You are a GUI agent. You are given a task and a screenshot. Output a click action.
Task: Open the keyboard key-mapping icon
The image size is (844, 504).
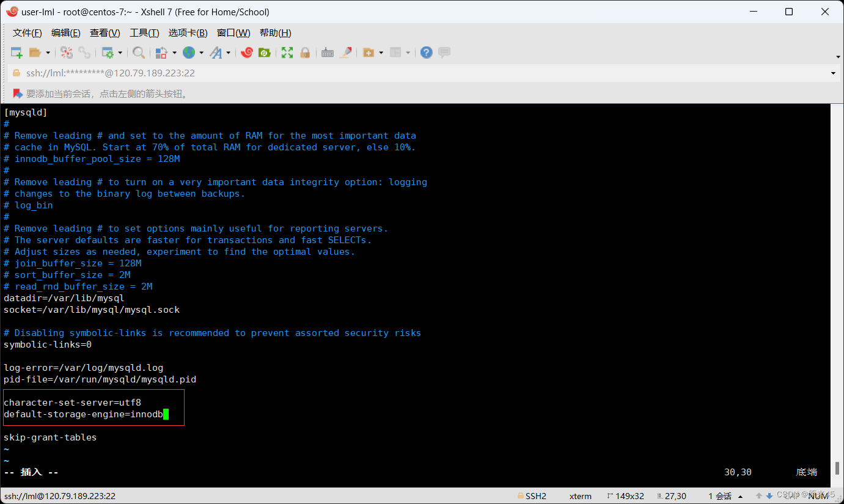click(328, 53)
